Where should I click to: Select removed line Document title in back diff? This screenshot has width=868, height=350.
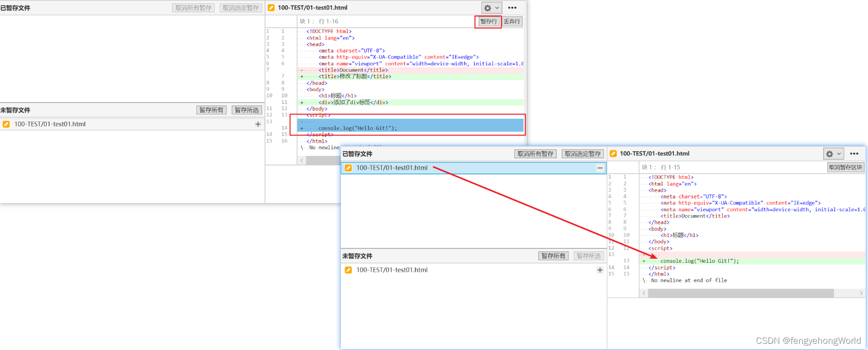pos(410,70)
